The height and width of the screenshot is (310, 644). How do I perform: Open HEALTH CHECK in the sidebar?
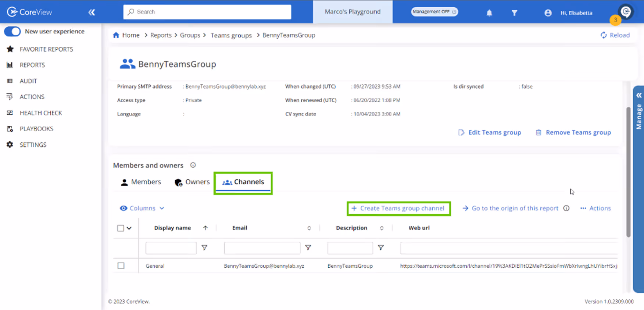coord(41,113)
